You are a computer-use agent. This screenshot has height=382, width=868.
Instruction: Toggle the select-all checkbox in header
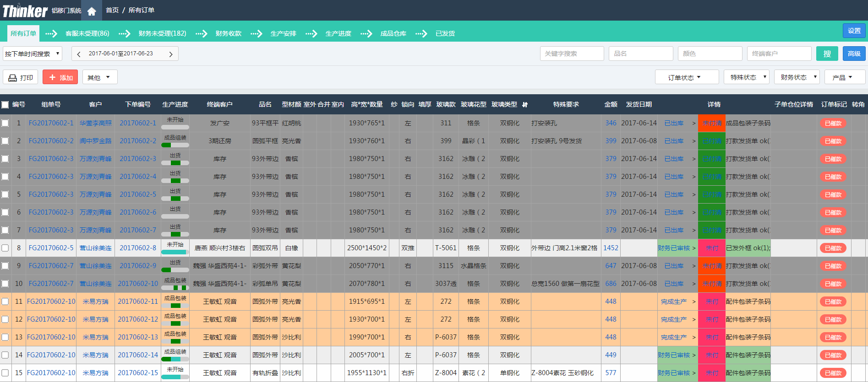[x=5, y=105]
